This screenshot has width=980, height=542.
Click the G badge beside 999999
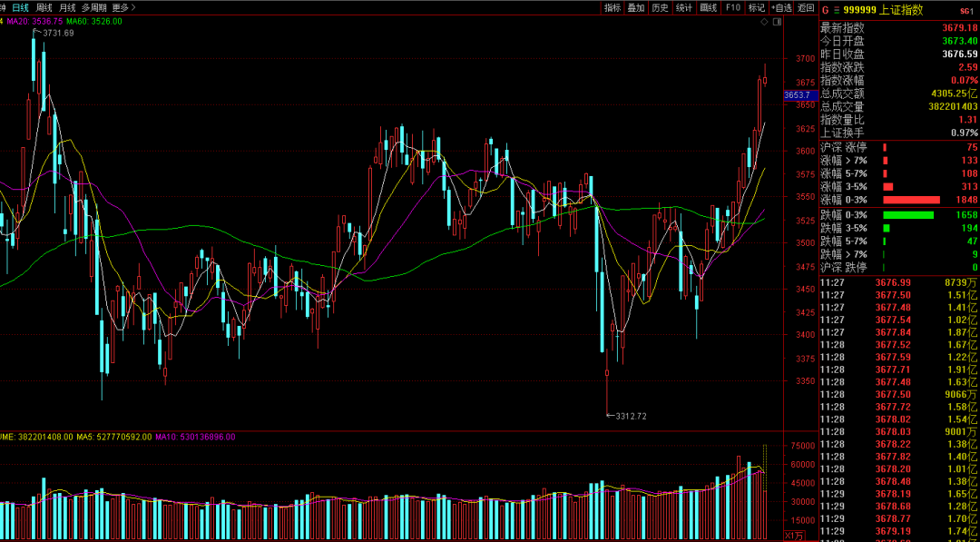(825, 9)
